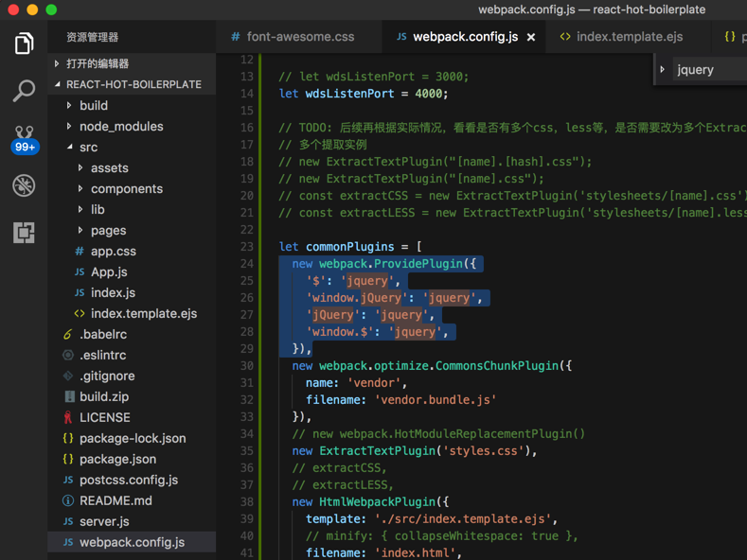Expand the components folder
The width and height of the screenshot is (747, 560).
tap(126, 188)
